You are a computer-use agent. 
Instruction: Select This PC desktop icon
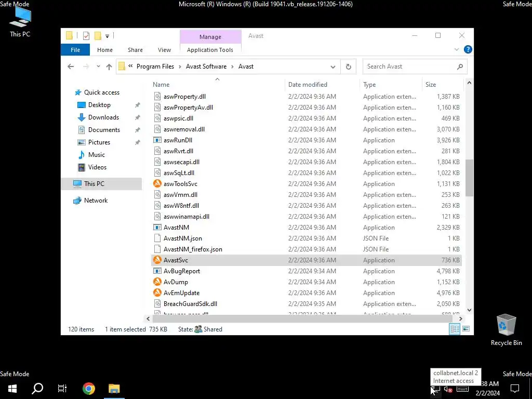tap(20, 22)
